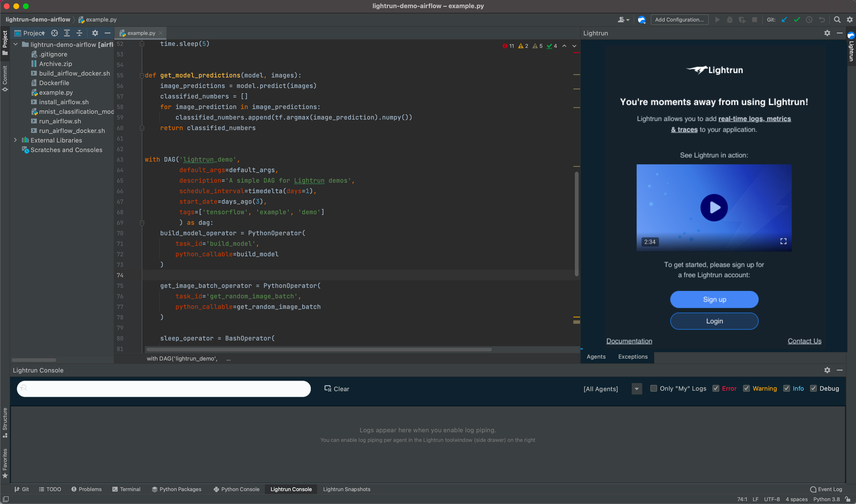Switch to the Lightrun Snapshots tab
The image size is (856, 504).
(346, 489)
